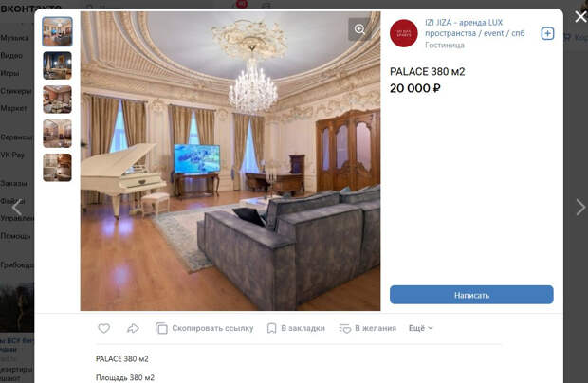The image size is (588, 383).
Task: Select the third photo thumbnail
Action: [x=57, y=100]
